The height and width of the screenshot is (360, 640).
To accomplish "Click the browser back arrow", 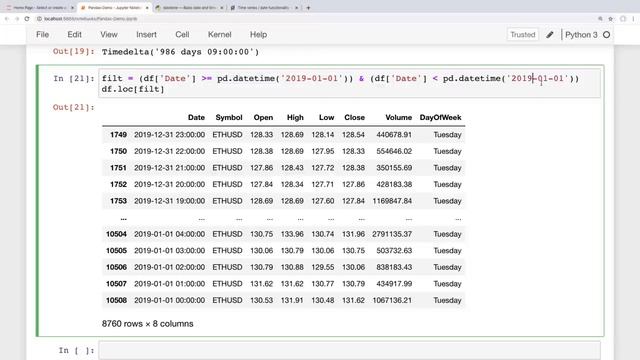I will click(x=7, y=19).
